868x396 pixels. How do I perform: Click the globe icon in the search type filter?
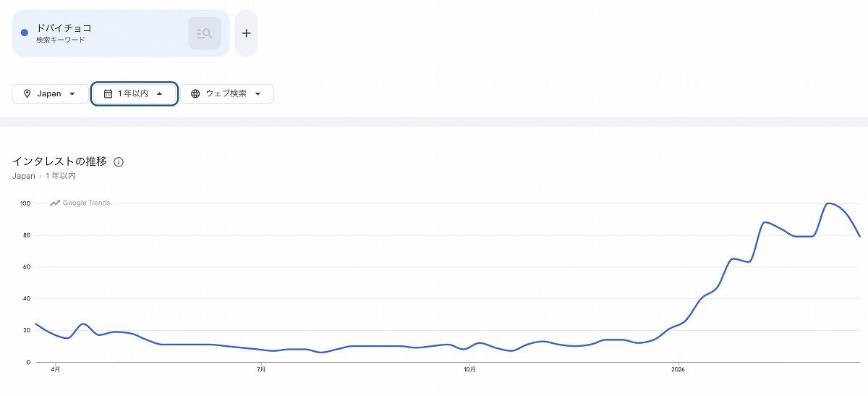click(195, 93)
